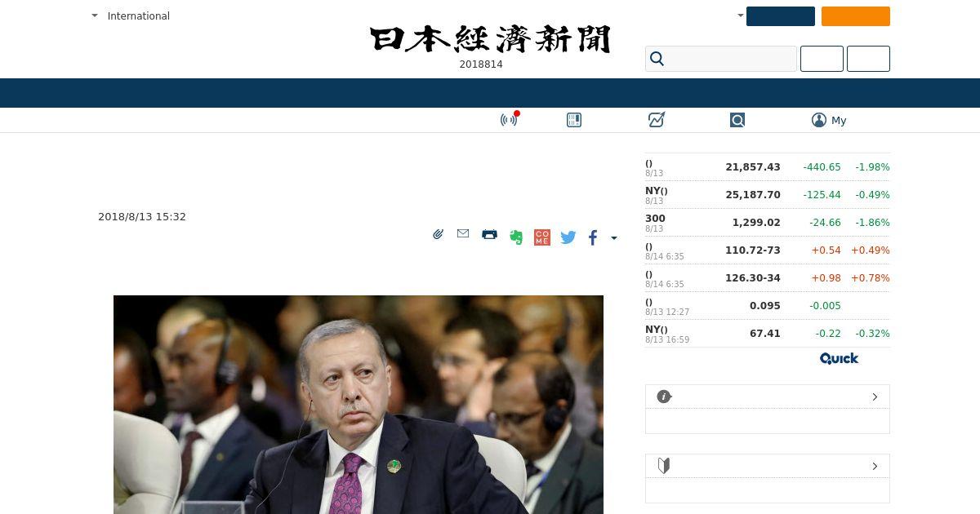Viewport: 980px width, 514px height.
Task: Click the exchange rate 110.72-73
Action: point(753,250)
